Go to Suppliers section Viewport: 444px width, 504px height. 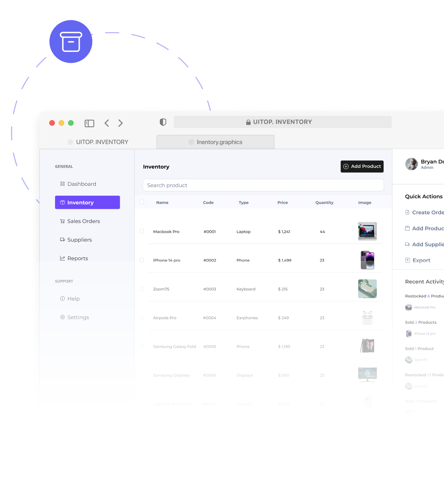(79, 240)
